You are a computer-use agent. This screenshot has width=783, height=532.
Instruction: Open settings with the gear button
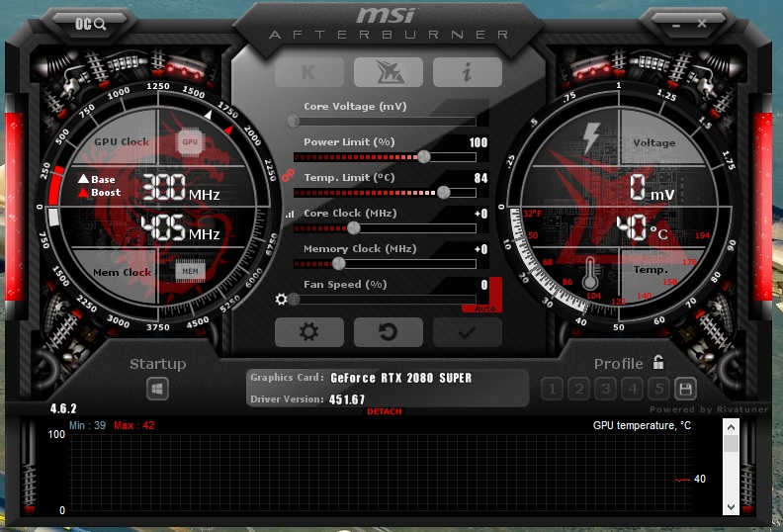(x=309, y=331)
